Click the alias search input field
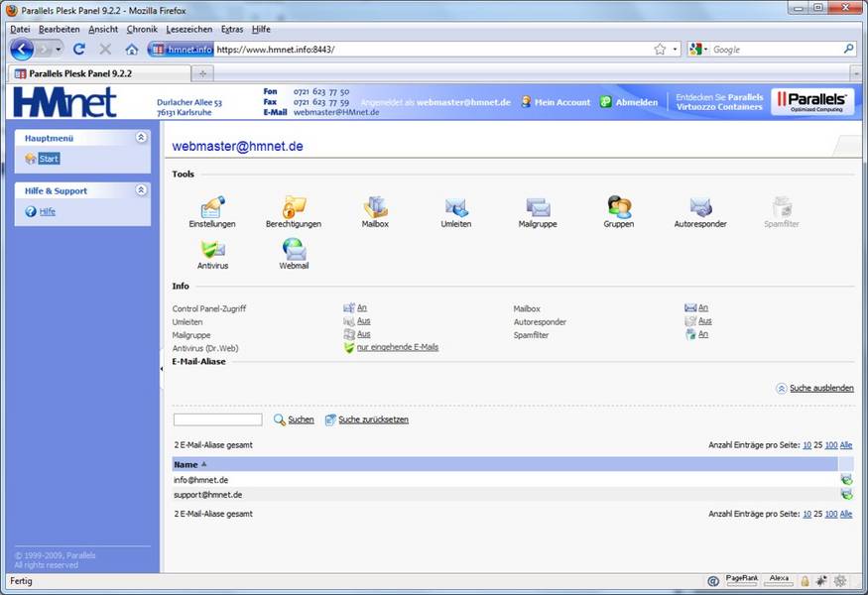Screen dimensions: 868x595 pyautogui.click(x=217, y=419)
